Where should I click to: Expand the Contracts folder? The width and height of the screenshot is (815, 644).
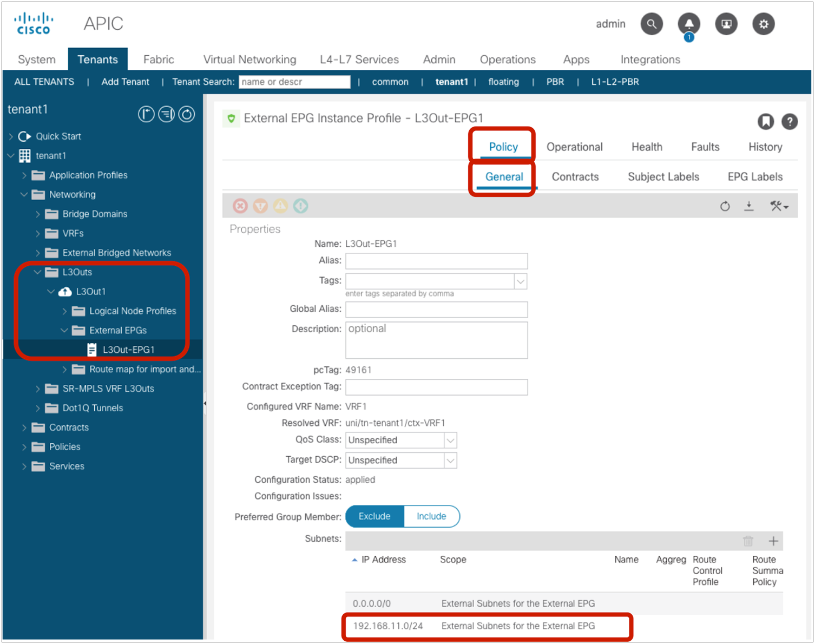pyautogui.click(x=24, y=428)
